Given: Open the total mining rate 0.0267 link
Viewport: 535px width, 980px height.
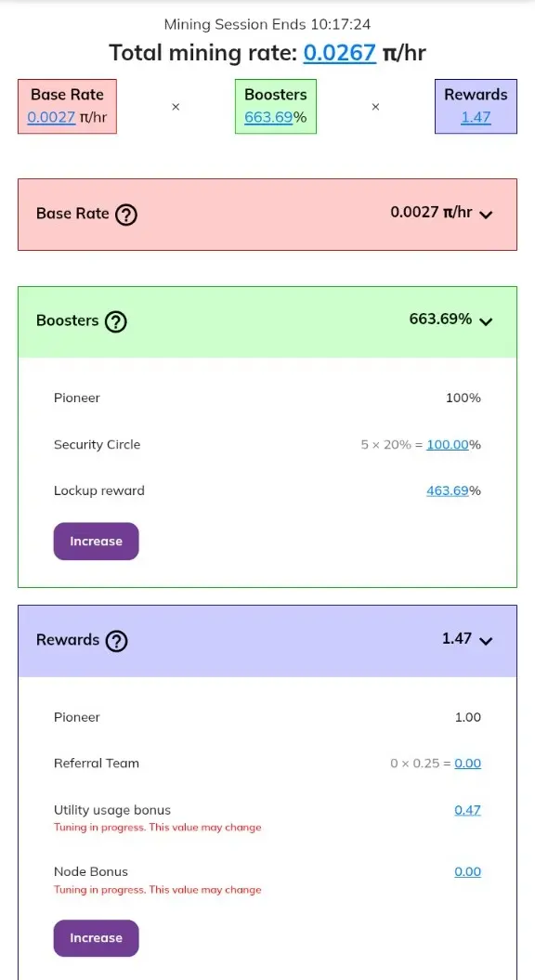Looking at the screenshot, I should (x=340, y=53).
